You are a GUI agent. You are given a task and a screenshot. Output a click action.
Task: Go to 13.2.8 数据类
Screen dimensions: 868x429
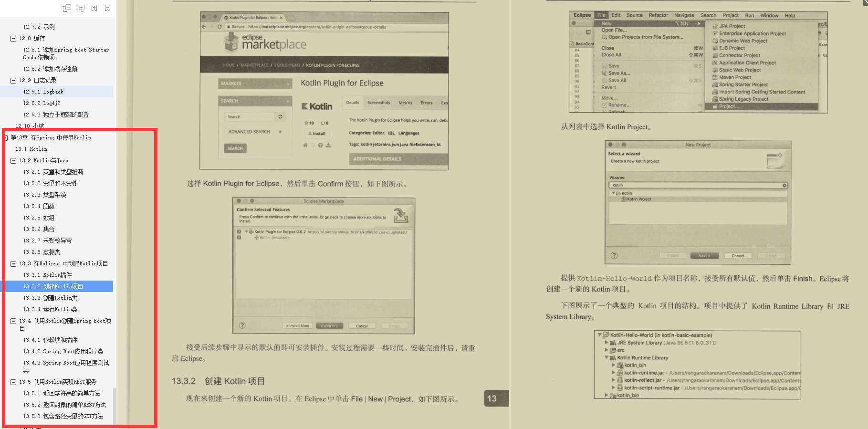coord(42,252)
